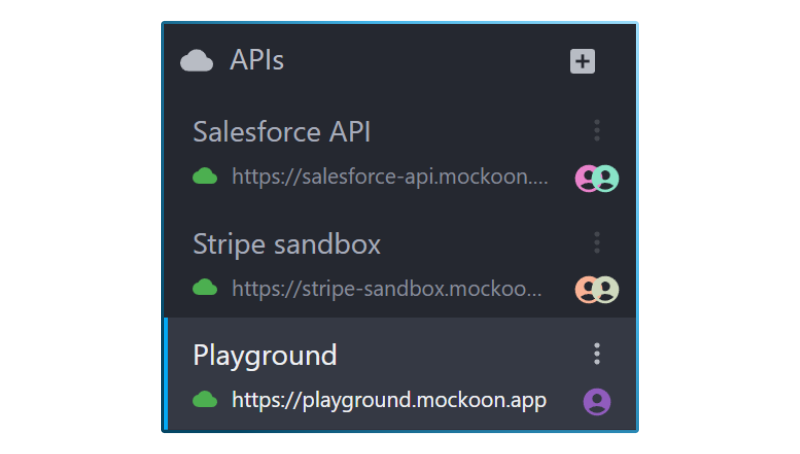Click the teal user avatar on Salesforce API
This screenshot has width=800, height=454.
click(x=606, y=179)
